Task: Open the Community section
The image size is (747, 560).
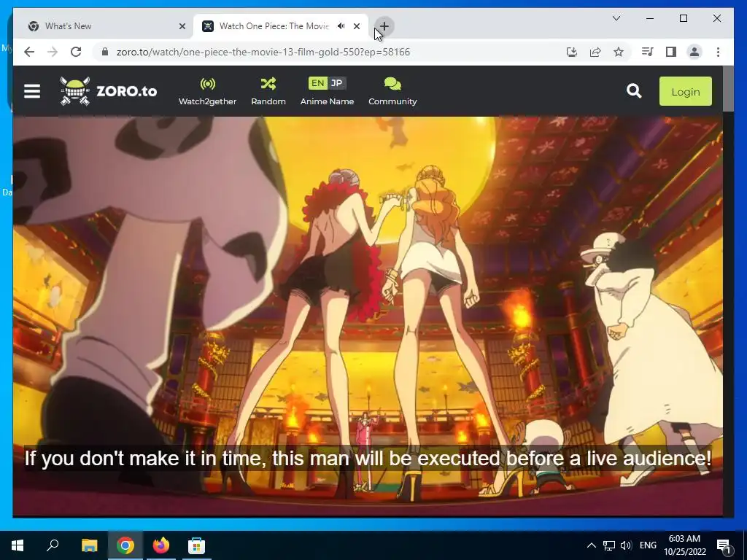Action: (x=392, y=91)
